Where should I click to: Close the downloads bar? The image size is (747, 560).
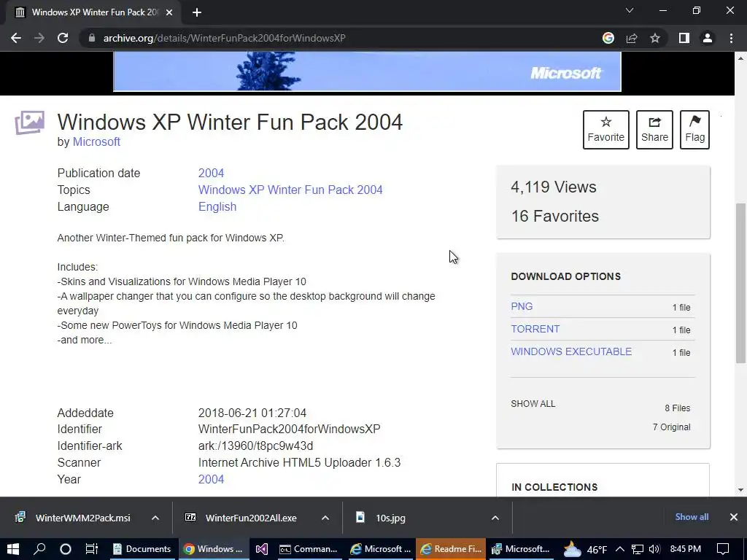(734, 517)
